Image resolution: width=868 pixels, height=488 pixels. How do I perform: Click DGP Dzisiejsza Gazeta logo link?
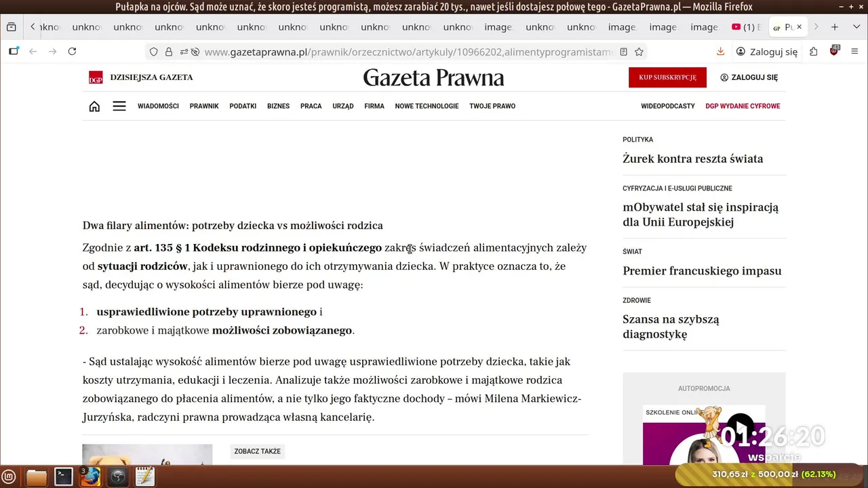(141, 77)
